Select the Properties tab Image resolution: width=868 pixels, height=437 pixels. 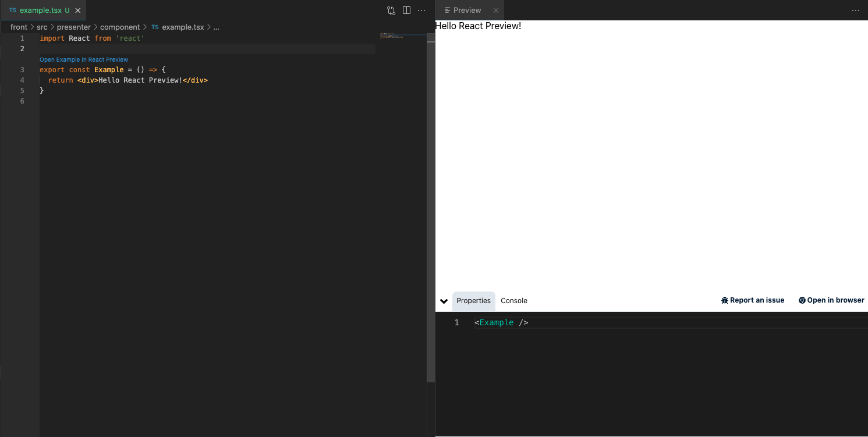pyautogui.click(x=473, y=301)
